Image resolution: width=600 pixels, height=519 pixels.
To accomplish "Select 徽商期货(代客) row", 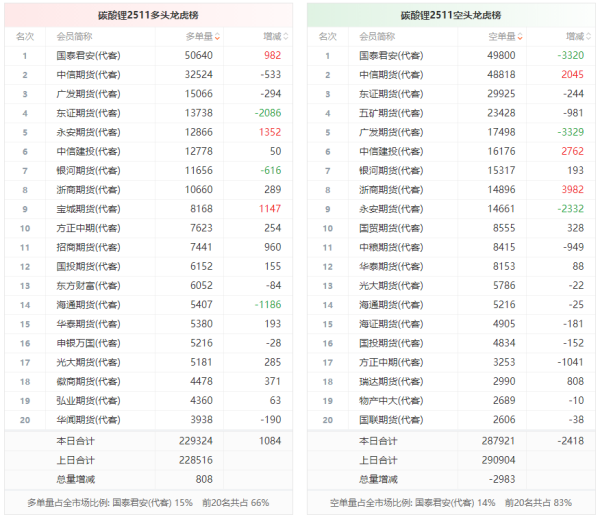I will [x=148, y=381].
